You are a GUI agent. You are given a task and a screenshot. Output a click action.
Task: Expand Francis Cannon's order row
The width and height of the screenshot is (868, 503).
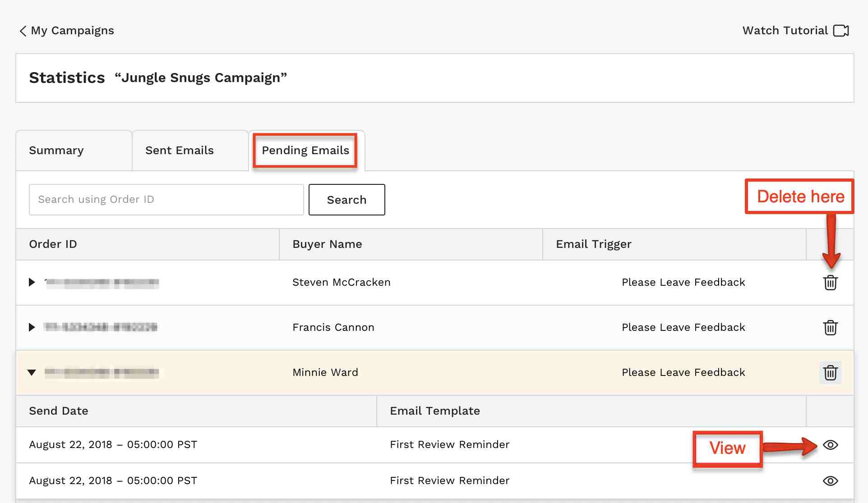pyautogui.click(x=32, y=327)
